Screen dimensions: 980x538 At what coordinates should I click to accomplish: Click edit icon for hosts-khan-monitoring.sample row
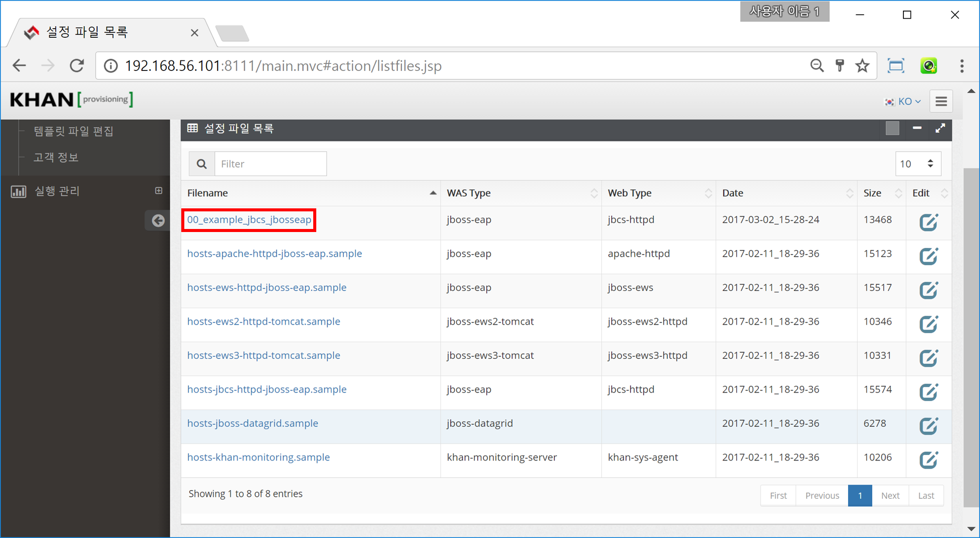point(928,459)
